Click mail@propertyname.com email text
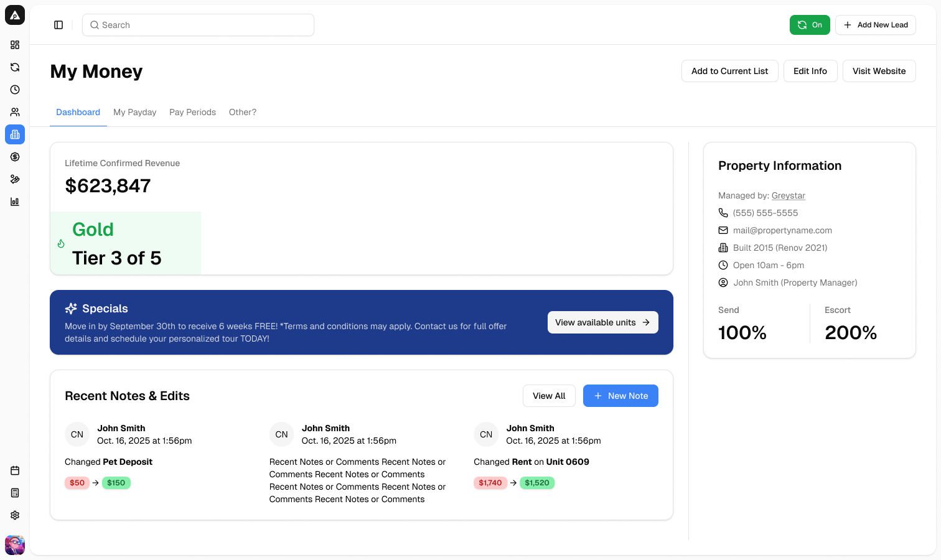 pyautogui.click(x=782, y=230)
